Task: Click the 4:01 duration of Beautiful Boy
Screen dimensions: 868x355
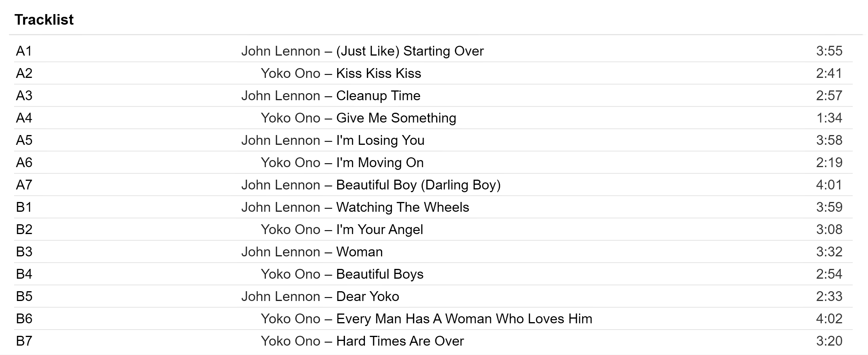Action: pos(829,185)
